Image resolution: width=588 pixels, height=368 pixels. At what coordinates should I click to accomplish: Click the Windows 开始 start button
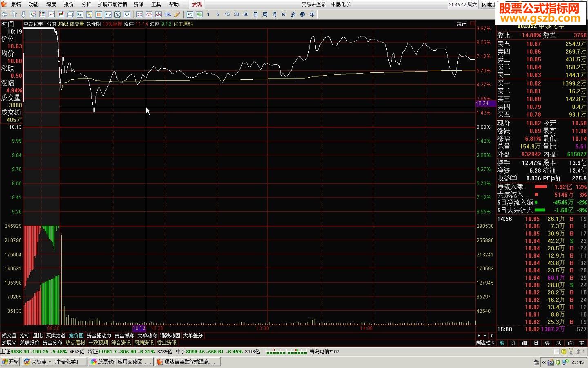pos(11,362)
